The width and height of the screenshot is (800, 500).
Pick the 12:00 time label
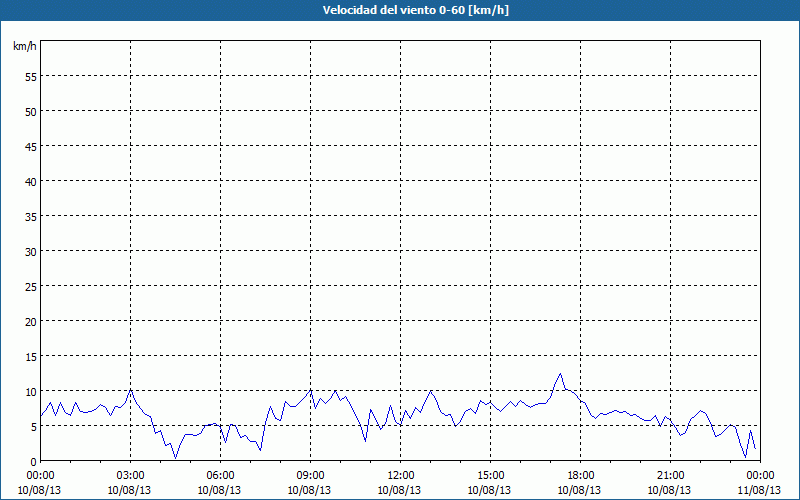(x=401, y=476)
